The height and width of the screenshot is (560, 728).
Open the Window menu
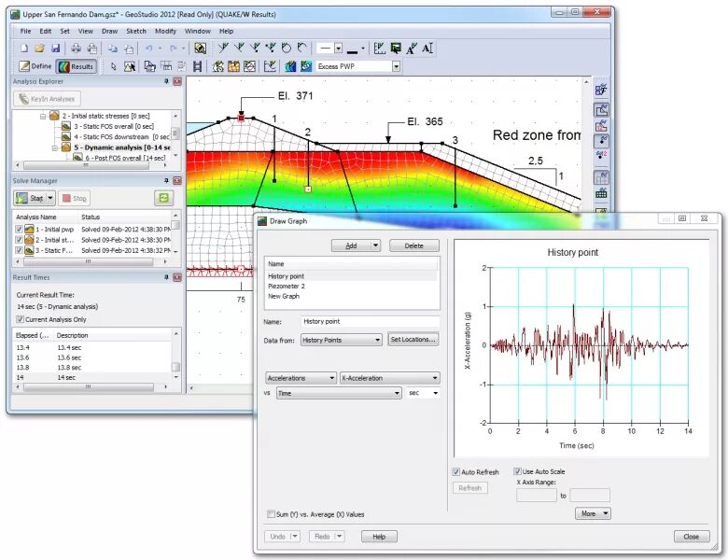(x=198, y=31)
